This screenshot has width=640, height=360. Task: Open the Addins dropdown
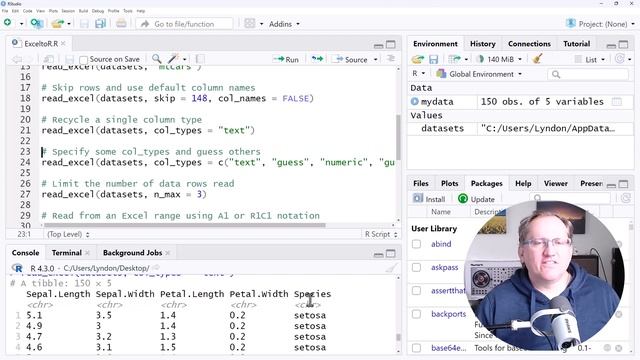click(284, 24)
